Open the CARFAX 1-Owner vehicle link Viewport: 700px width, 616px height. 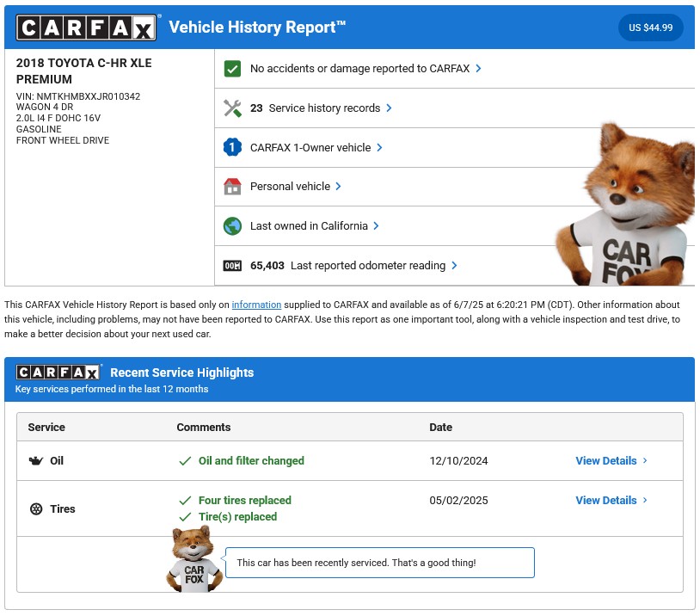(310, 147)
